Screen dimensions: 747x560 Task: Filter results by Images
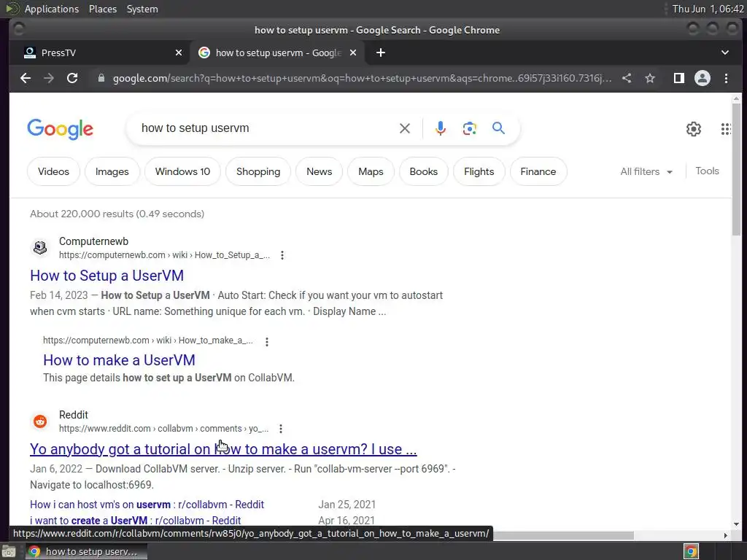point(112,171)
